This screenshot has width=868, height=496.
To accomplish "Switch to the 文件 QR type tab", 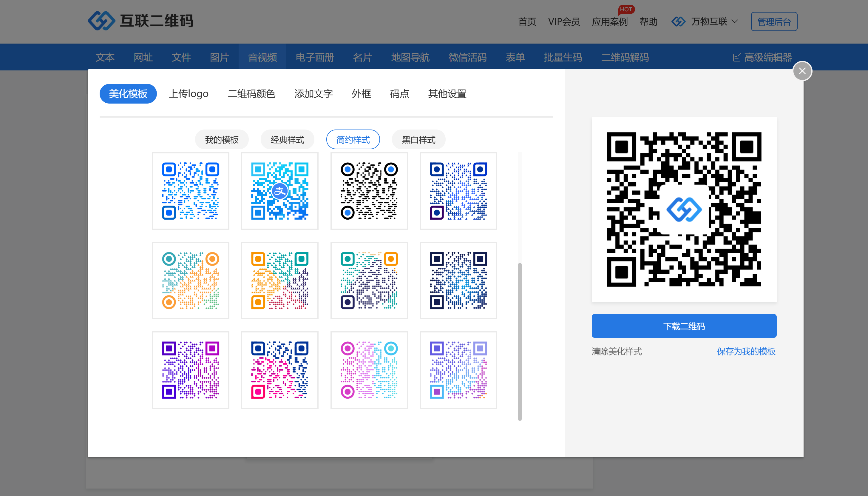I will pos(181,57).
